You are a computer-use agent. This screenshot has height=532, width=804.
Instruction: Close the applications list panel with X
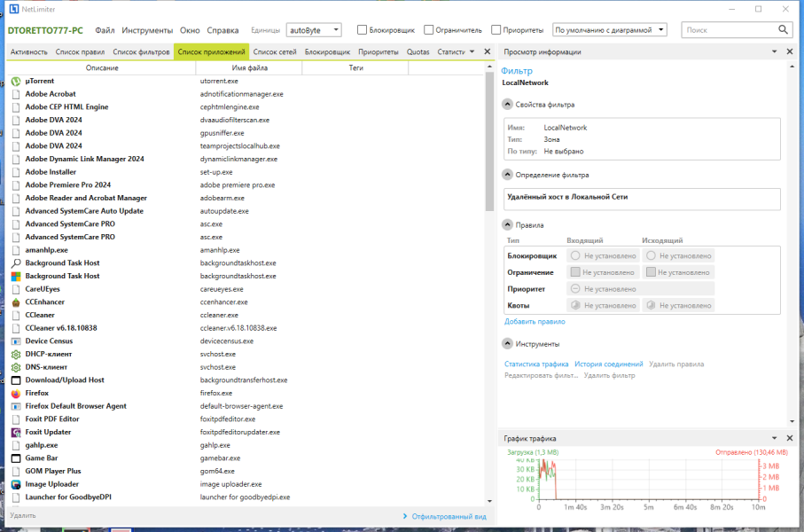[x=488, y=51]
